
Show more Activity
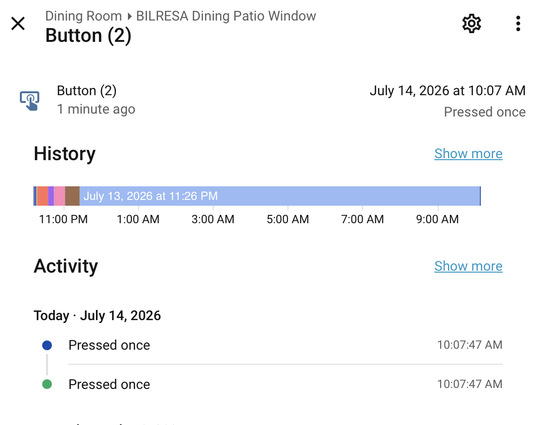click(x=468, y=266)
